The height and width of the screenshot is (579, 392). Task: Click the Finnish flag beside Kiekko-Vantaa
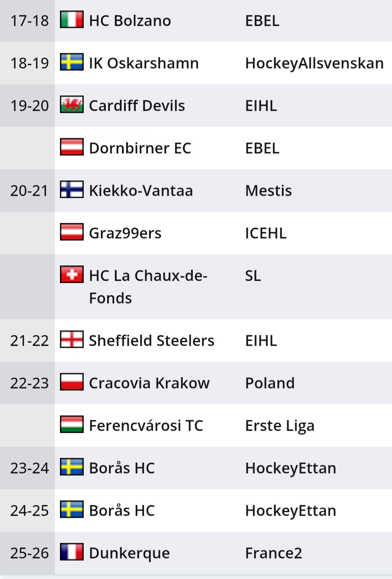71,190
